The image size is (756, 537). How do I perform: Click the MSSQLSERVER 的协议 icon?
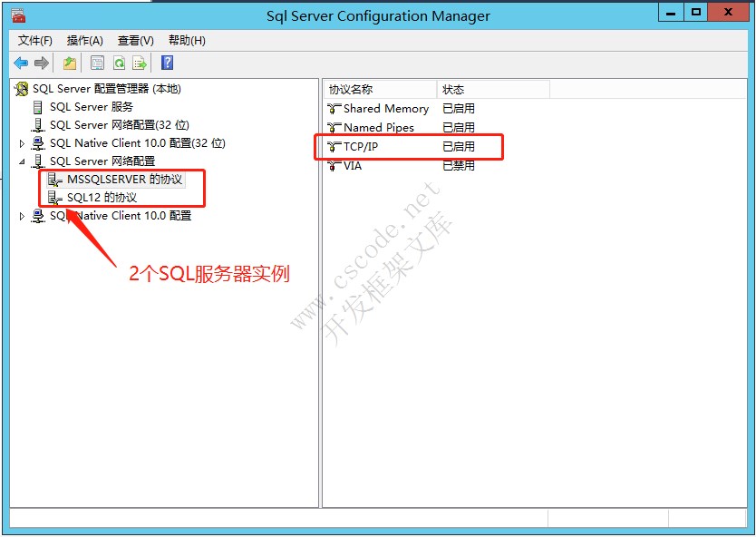click(x=55, y=180)
